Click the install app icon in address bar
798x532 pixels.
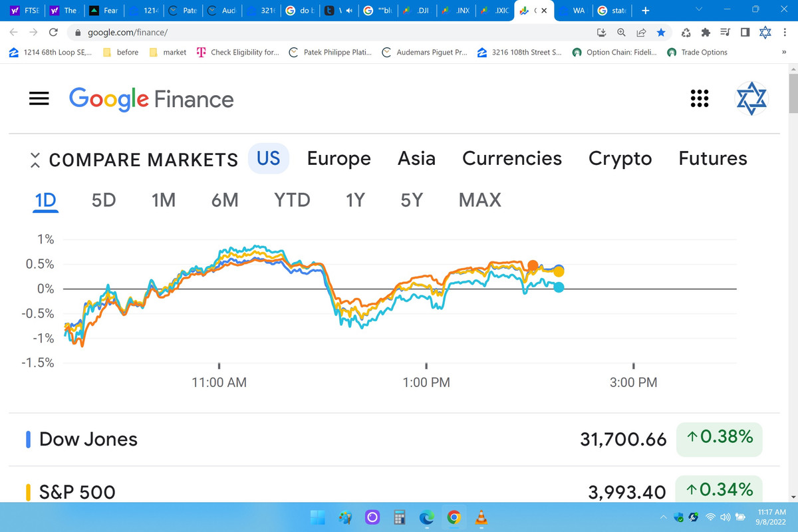(602, 32)
